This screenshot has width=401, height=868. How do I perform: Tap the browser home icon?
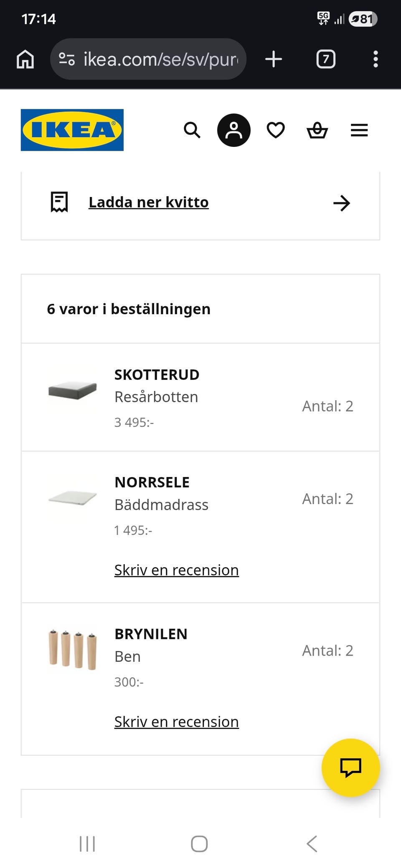coord(25,59)
